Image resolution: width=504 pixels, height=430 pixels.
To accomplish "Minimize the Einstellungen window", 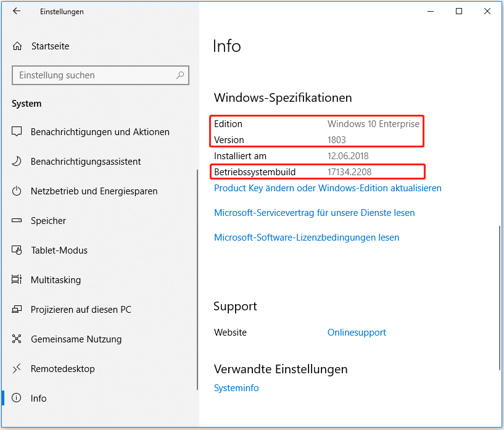I will click(x=431, y=11).
